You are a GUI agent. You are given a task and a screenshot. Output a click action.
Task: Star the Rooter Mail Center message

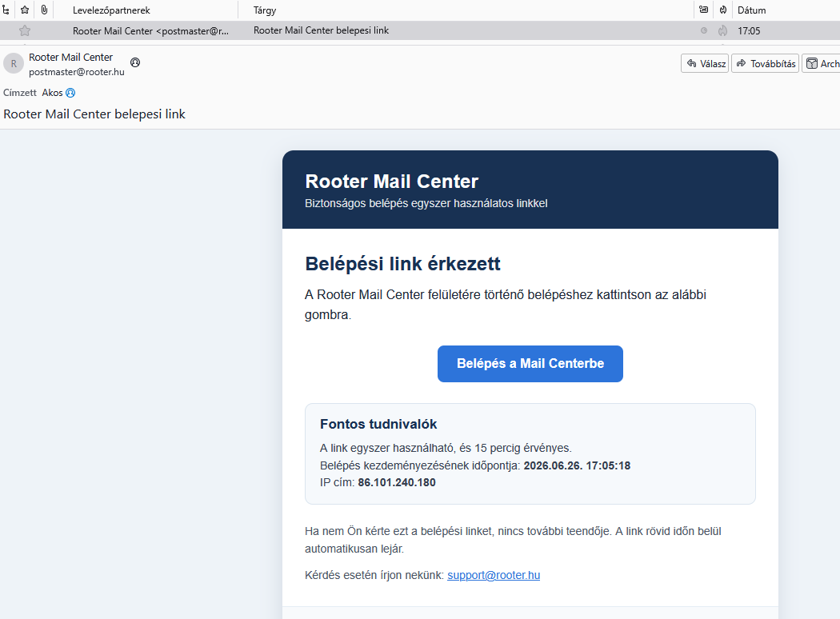pos(25,30)
